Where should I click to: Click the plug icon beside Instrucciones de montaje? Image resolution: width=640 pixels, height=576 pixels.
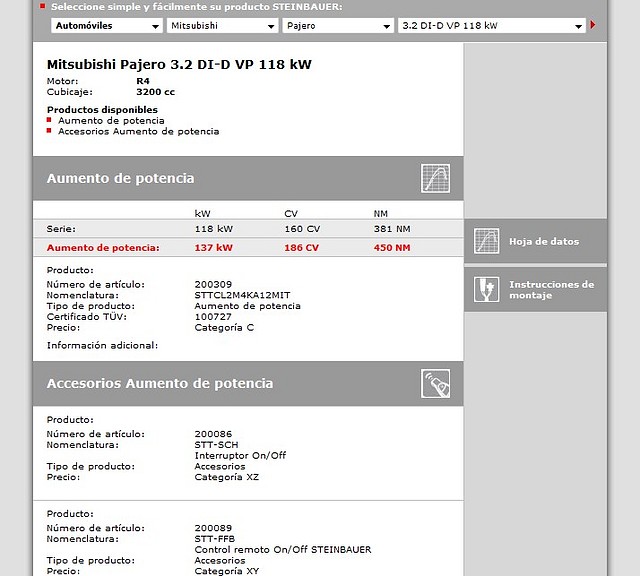[487, 289]
